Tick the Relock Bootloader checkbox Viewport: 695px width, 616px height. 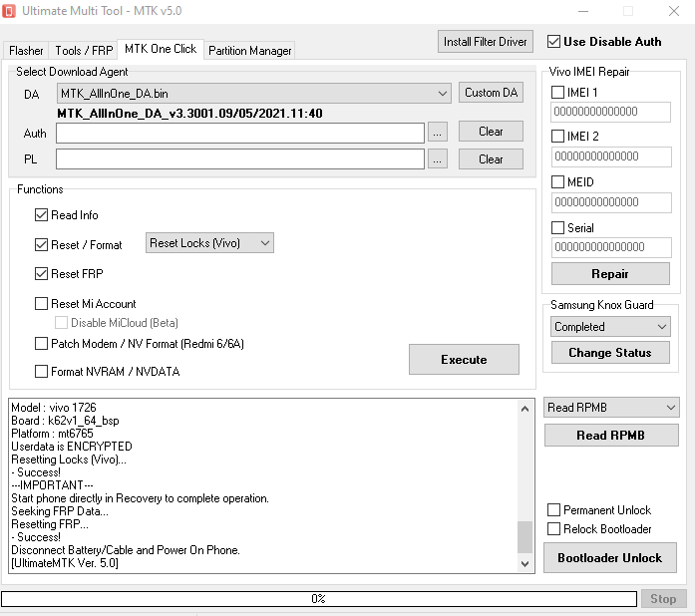pos(554,529)
